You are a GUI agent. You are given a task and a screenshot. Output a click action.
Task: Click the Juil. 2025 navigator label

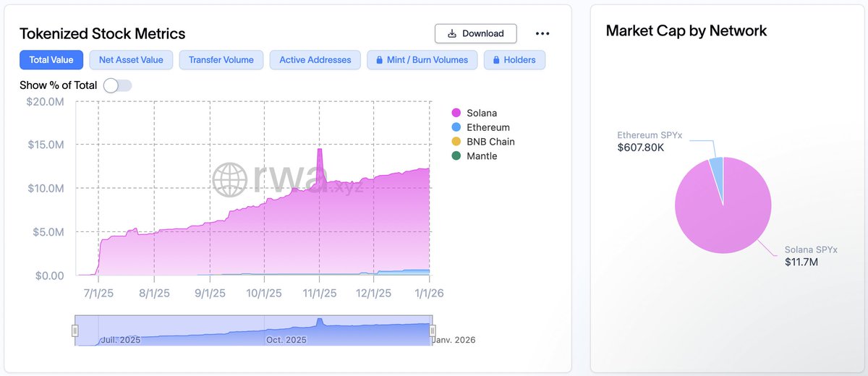pyautogui.click(x=121, y=340)
